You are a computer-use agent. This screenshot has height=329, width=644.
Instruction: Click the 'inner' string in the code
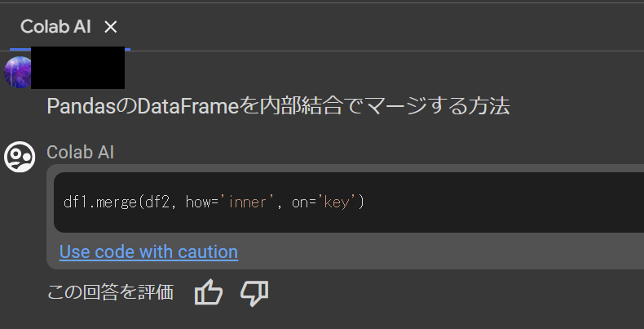247,202
